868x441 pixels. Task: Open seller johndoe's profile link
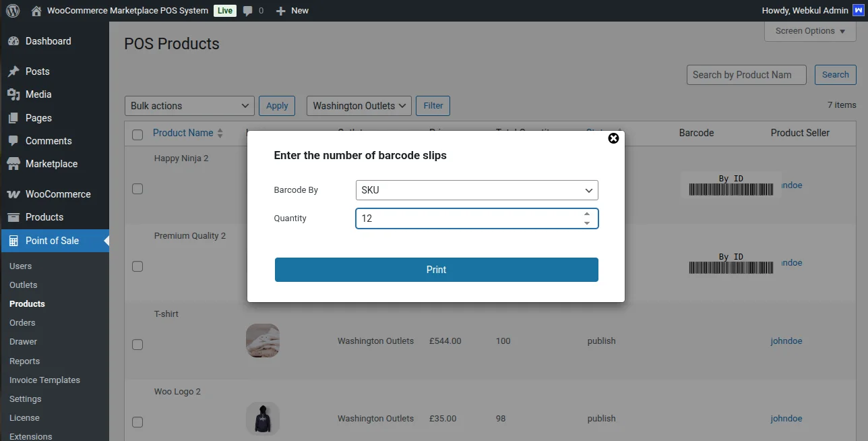[x=786, y=341]
